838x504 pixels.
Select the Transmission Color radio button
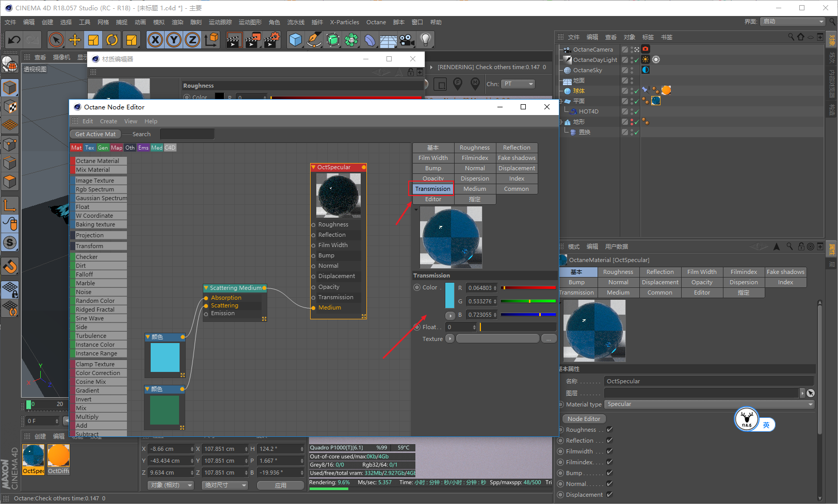click(417, 287)
